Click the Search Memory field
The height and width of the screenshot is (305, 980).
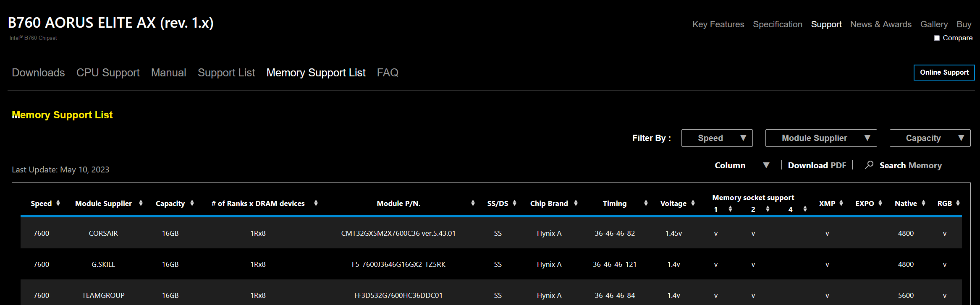(910, 165)
